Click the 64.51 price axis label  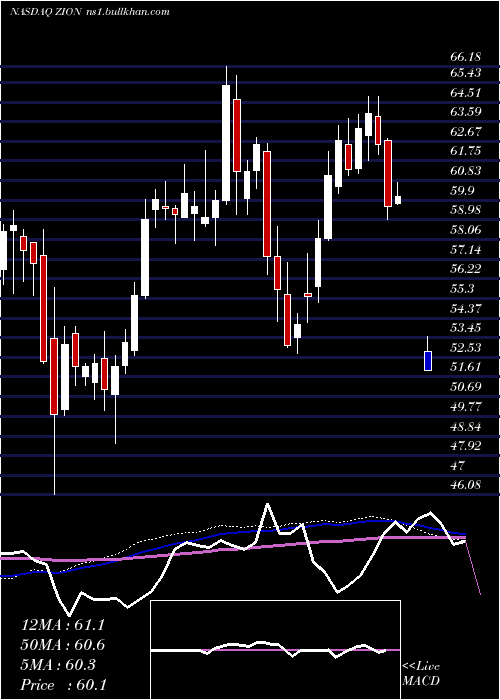[465, 92]
